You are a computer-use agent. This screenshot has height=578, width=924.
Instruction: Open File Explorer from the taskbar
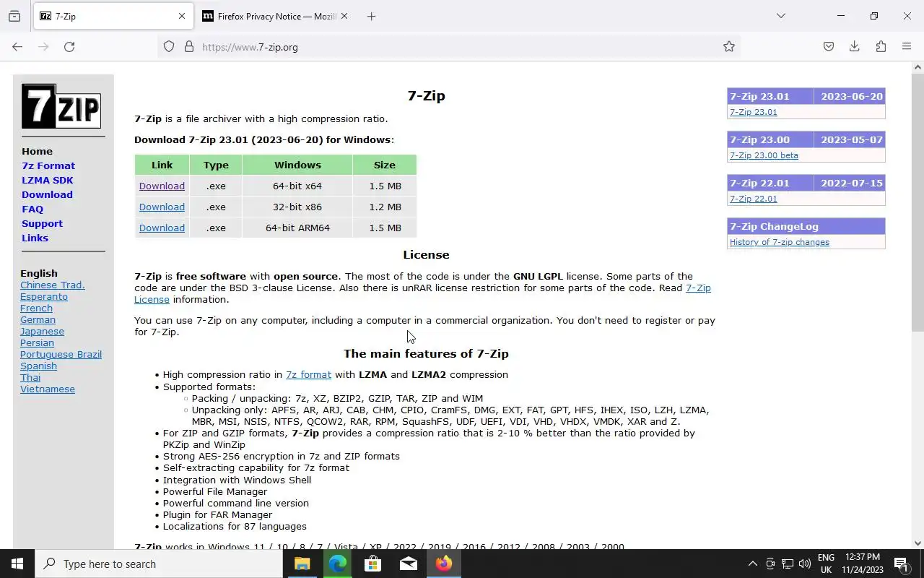point(302,564)
